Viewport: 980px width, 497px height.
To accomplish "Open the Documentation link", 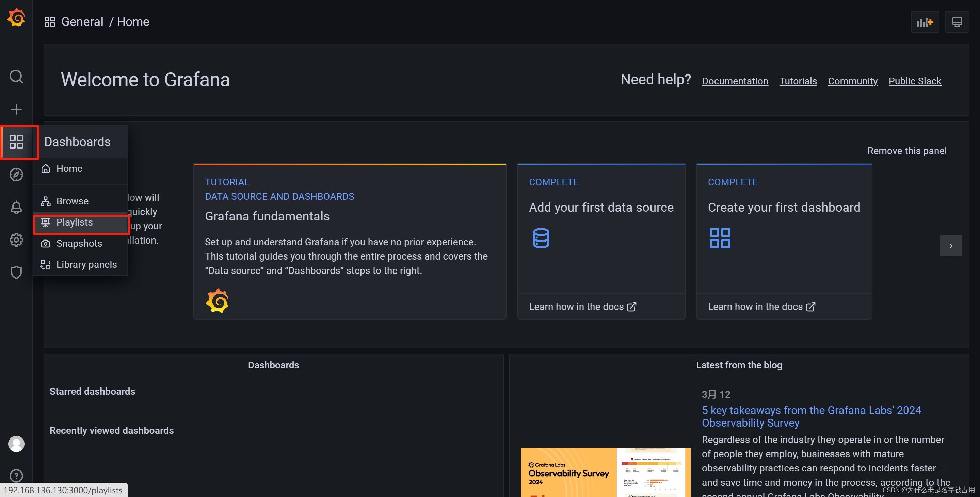I will pyautogui.click(x=735, y=81).
